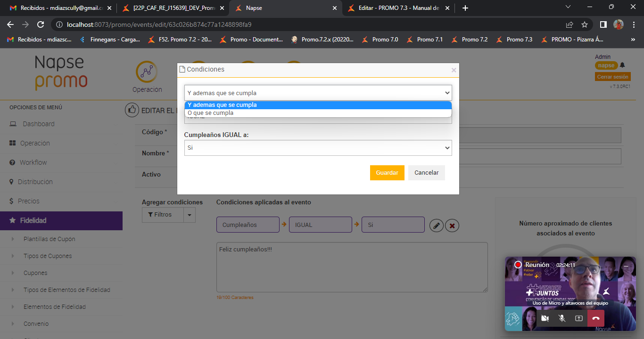Hang up the meeting call
Image resolution: width=644 pixels, height=339 pixels.
(x=596, y=318)
